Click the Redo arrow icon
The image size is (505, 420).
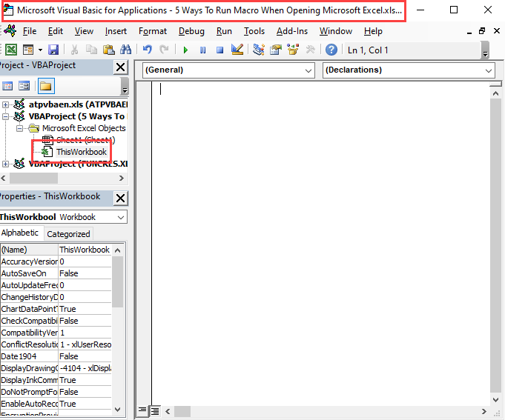pyautogui.click(x=164, y=50)
